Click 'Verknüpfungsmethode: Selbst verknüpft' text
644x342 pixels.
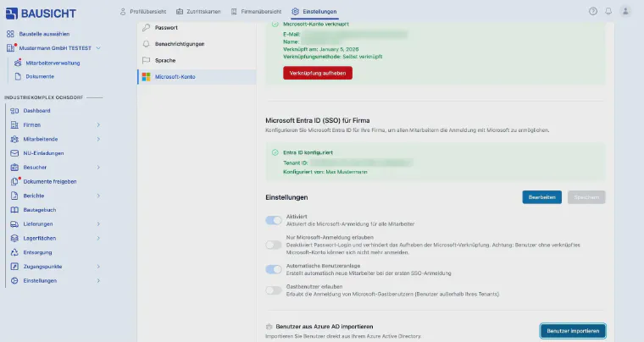click(x=333, y=57)
